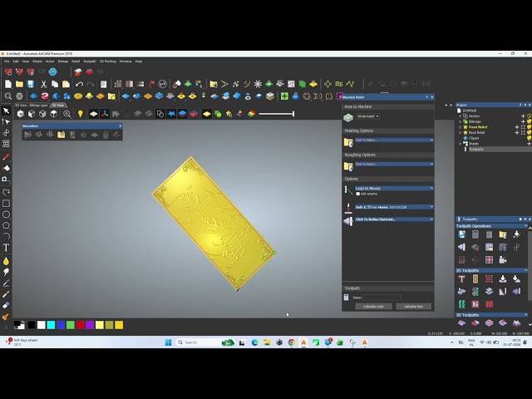Image resolution: width=532 pixels, height=399 pixels.
Task: Click the New Model icon in the toolbar
Action: (7, 84)
